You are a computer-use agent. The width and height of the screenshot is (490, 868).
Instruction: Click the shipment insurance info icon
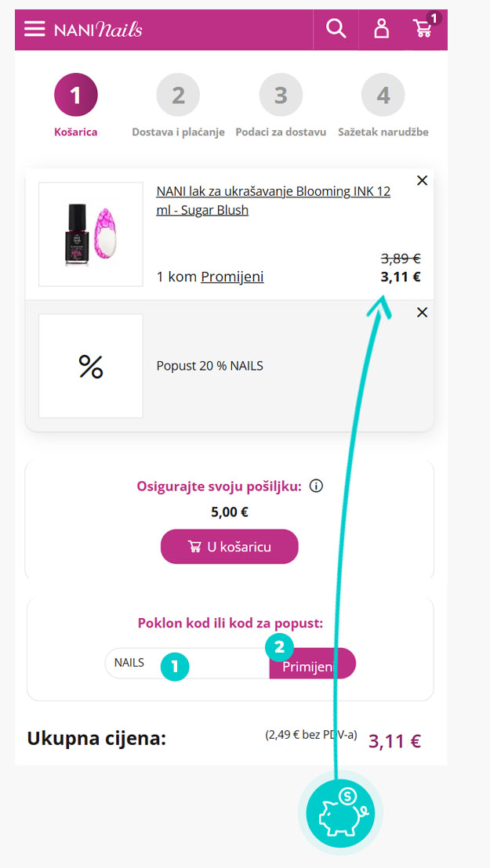point(316,486)
